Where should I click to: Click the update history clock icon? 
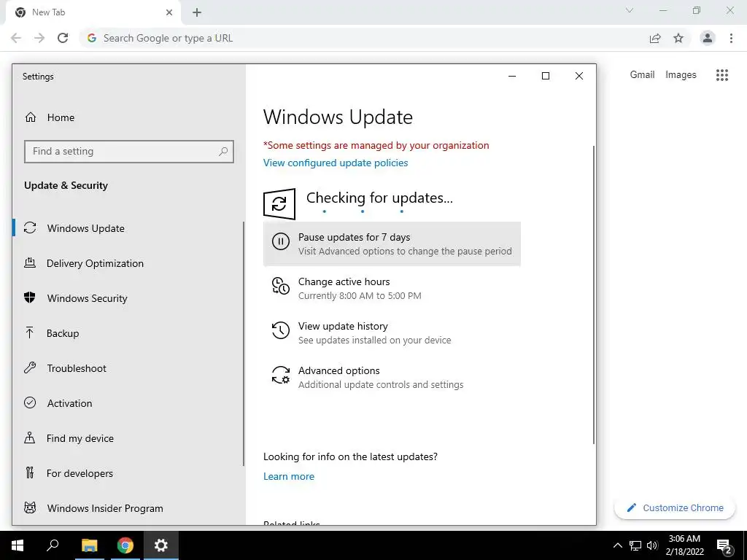[x=281, y=330]
